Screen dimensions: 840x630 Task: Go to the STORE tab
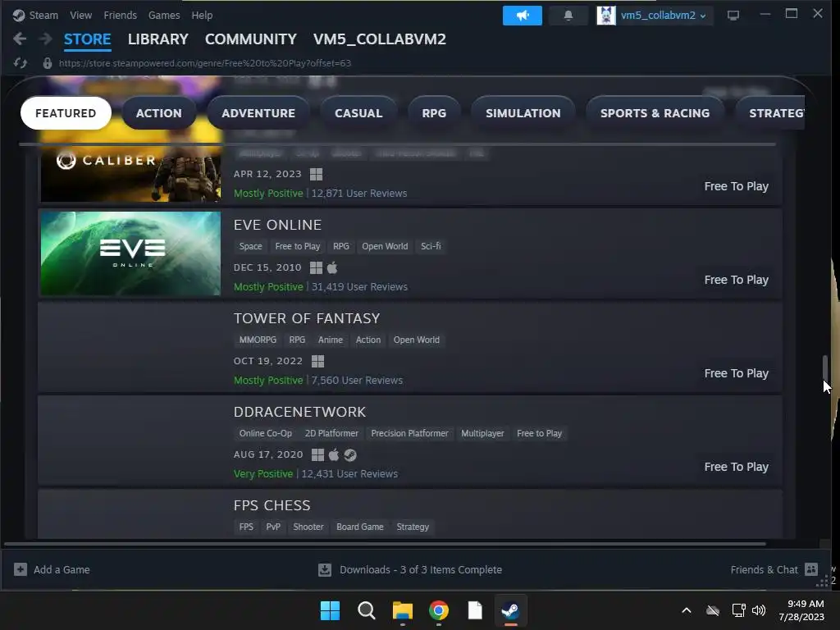coord(87,39)
